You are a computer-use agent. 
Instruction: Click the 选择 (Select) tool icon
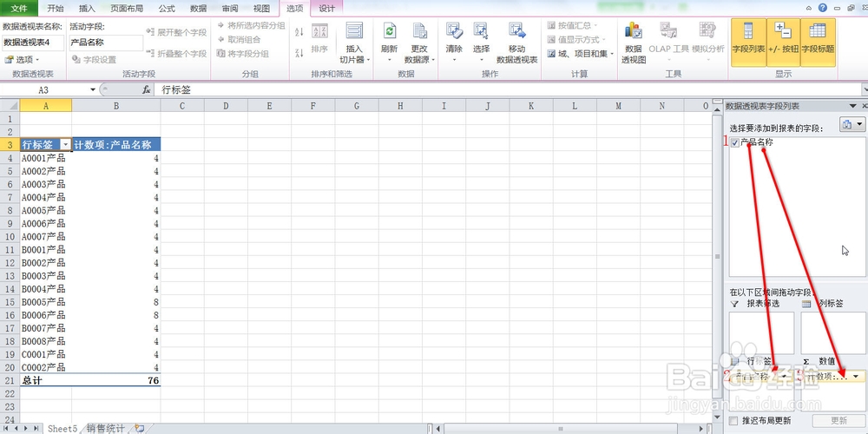click(481, 31)
